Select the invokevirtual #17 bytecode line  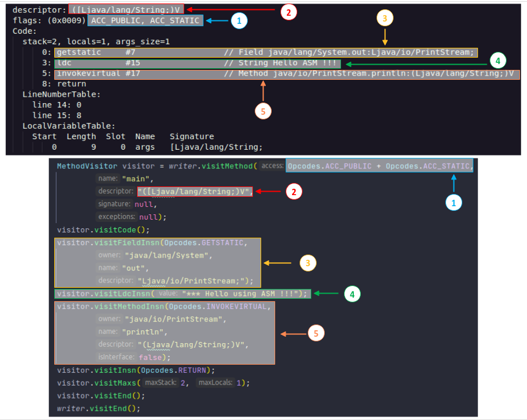click(x=286, y=74)
